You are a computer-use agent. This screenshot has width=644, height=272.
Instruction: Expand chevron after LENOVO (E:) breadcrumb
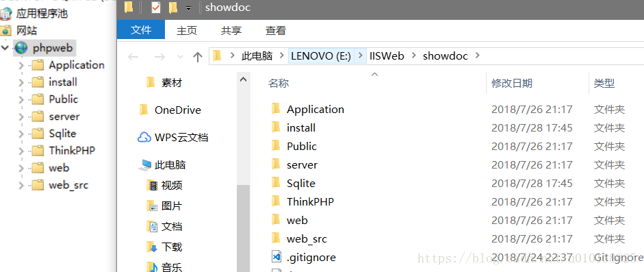click(360, 56)
